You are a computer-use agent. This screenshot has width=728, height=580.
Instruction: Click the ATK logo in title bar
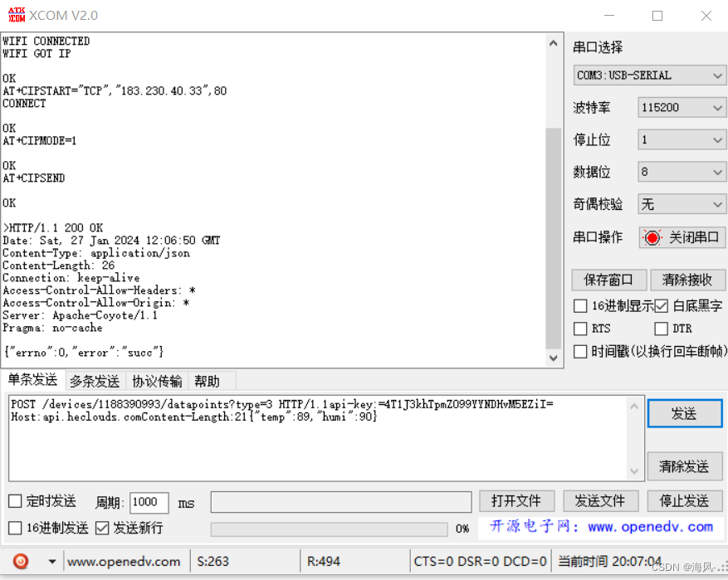coord(15,14)
